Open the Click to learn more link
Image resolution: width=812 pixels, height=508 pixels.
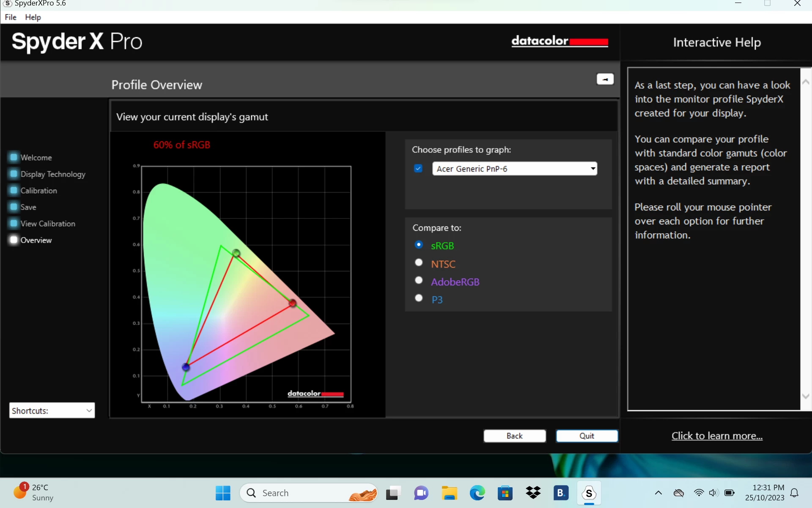tap(717, 436)
